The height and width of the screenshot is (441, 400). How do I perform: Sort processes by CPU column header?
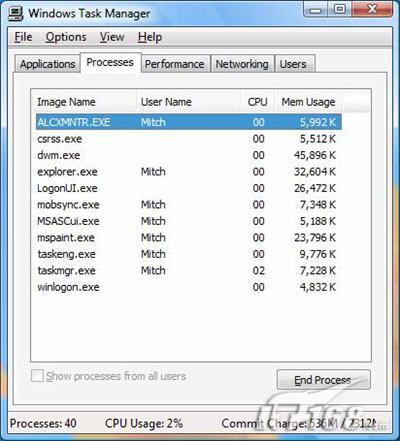[258, 102]
